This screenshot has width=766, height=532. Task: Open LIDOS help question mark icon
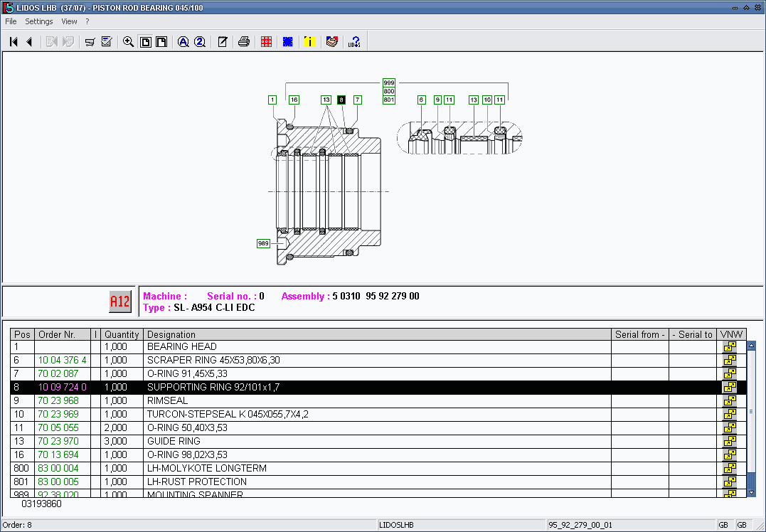(x=354, y=42)
